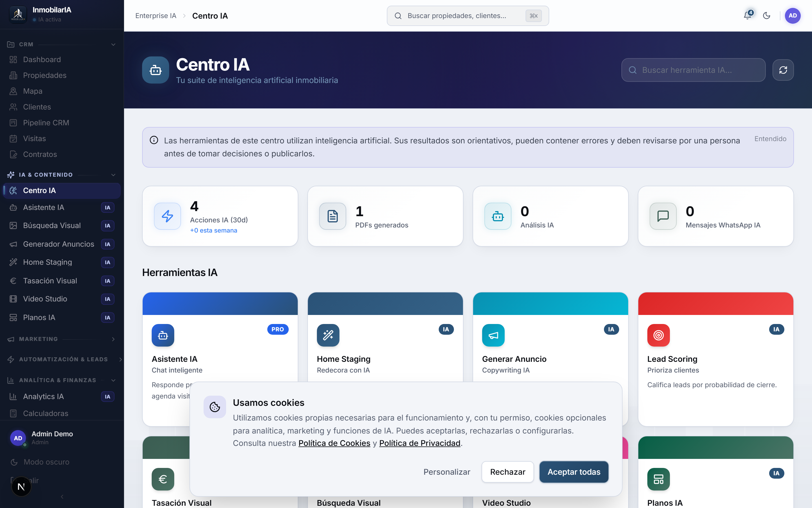This screenshot has width=812, height=508.
Task: Click the Análisis IA robot icon
Action: tap(498, 216)
